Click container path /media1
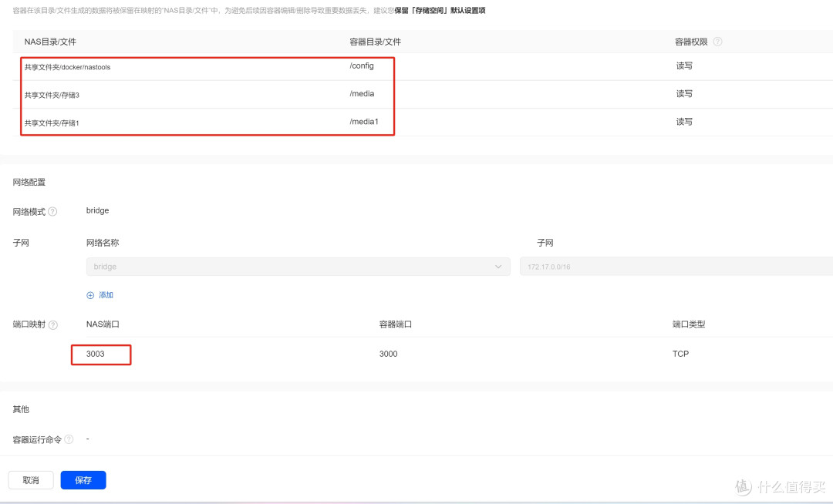This screenshot has width=833, height=504. (364, 122)
